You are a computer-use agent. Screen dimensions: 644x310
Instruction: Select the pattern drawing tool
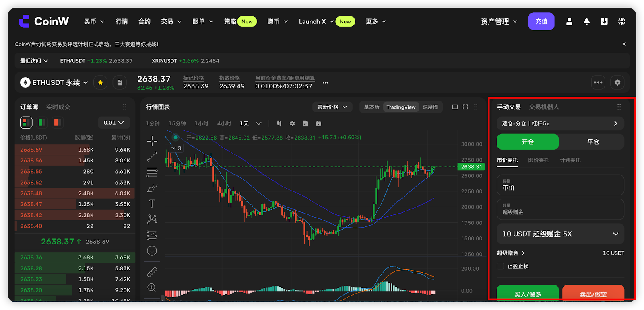pyautogui.click(x=152, y=219)
